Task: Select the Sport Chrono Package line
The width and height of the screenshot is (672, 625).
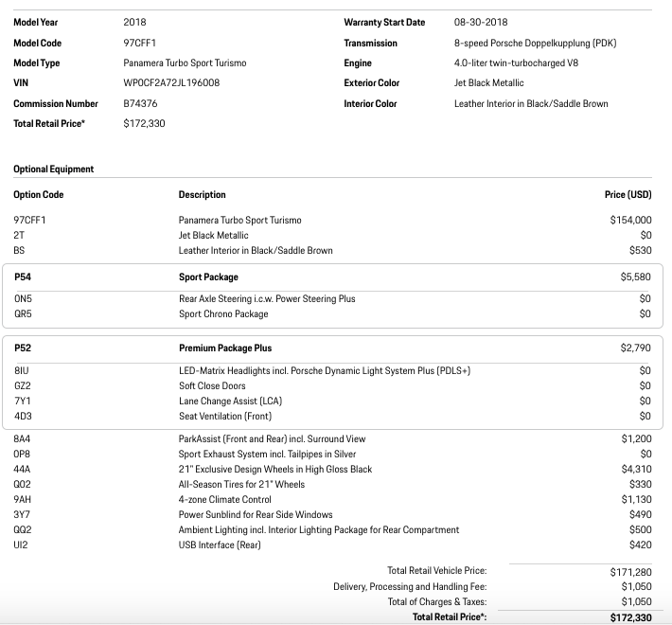Action: pos(223,314)
